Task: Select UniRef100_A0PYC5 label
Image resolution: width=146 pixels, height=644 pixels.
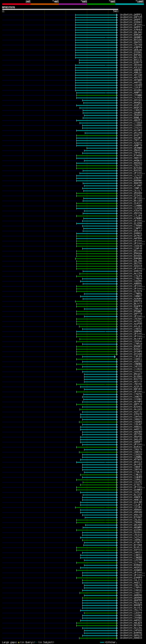Action: (x=131, y=550)
